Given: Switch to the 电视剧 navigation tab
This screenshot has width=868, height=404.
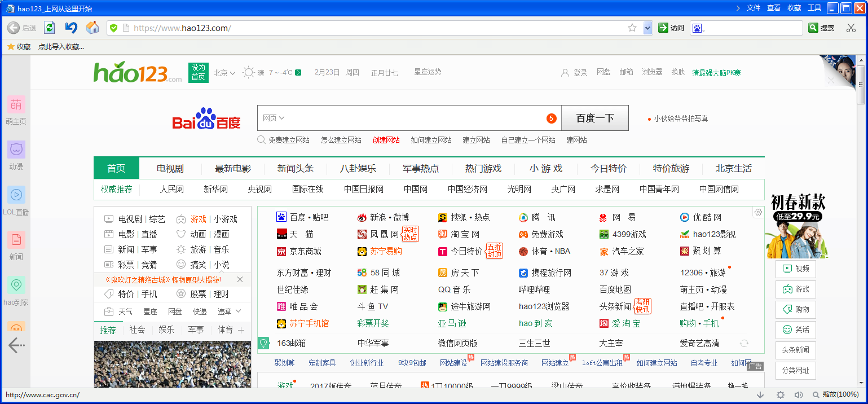Looking at the screenshot, I should (x=170, y=168).
